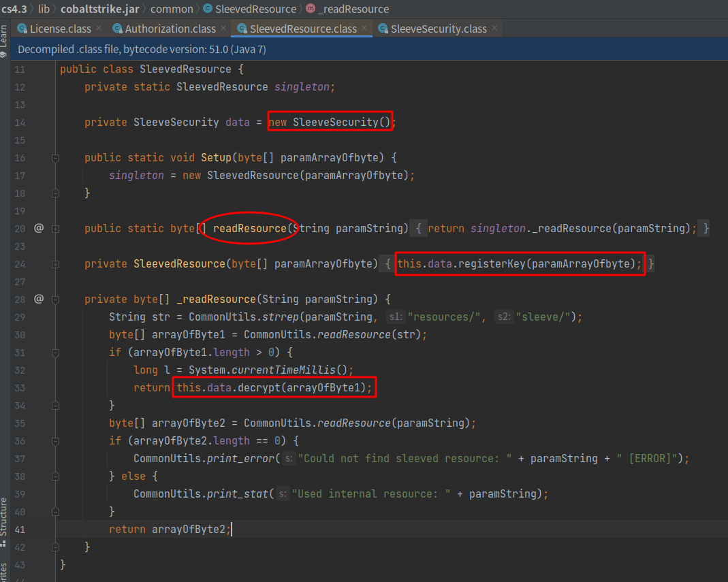Image resolution: width=728 pixels, height=582 pixels.
Task: Collapse the Setup method at line 16
Action: coord(55,158)
